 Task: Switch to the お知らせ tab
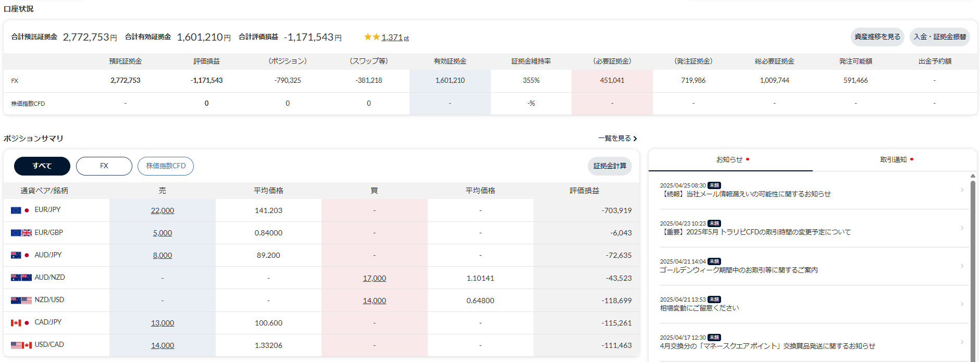pos(730,160)
